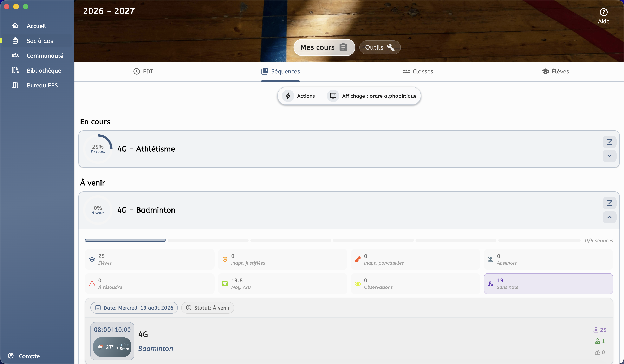Toggle the Observations eye card
Screen dimensions: 624x364
pyautogui.click(x=416, y=284)
